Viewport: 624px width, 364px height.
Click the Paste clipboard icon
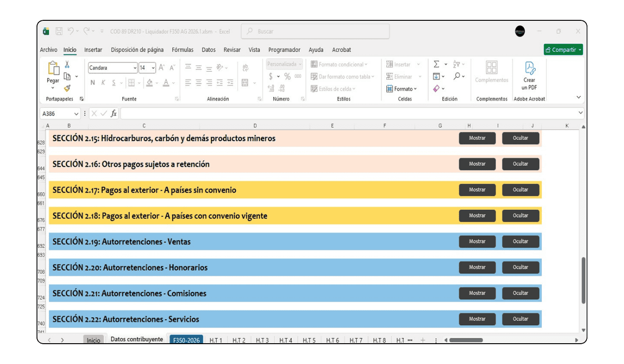point(53,69)
